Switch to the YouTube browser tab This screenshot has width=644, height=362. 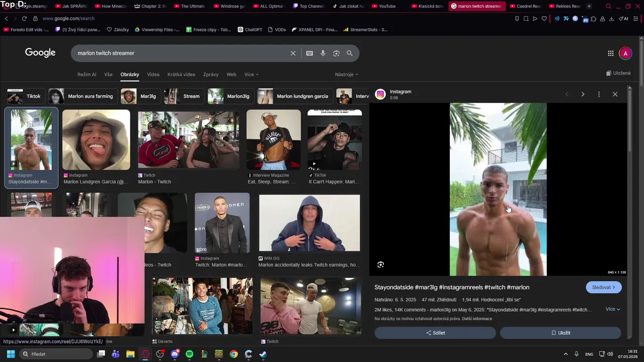pyautogui.click(x=386, y=6)
